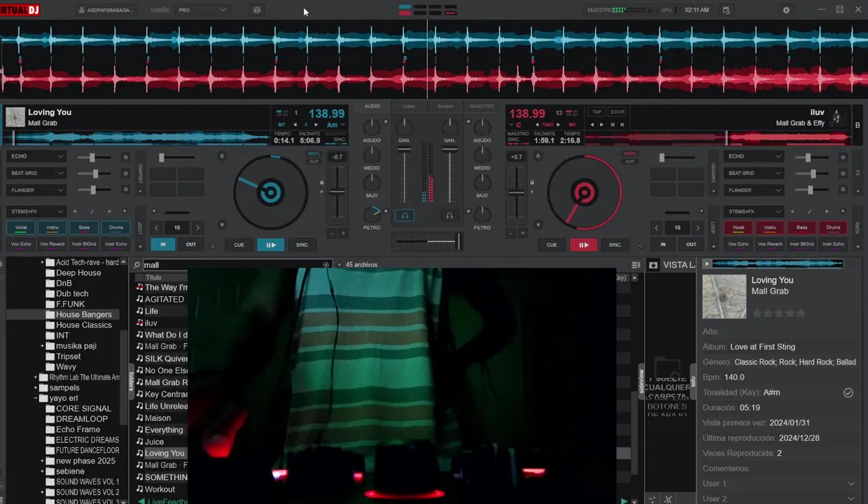Toggle left deck Vocal stem pad
868x504 pixels.
[x=21, y=227]
